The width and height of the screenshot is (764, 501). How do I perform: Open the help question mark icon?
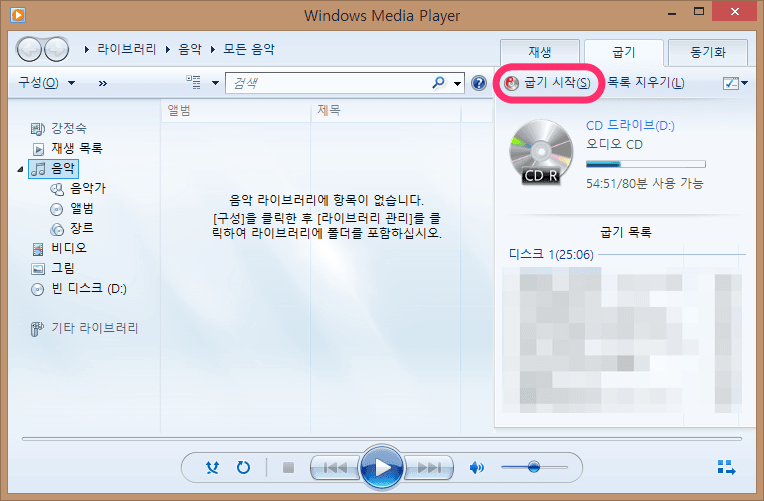[x=479, y=83]
